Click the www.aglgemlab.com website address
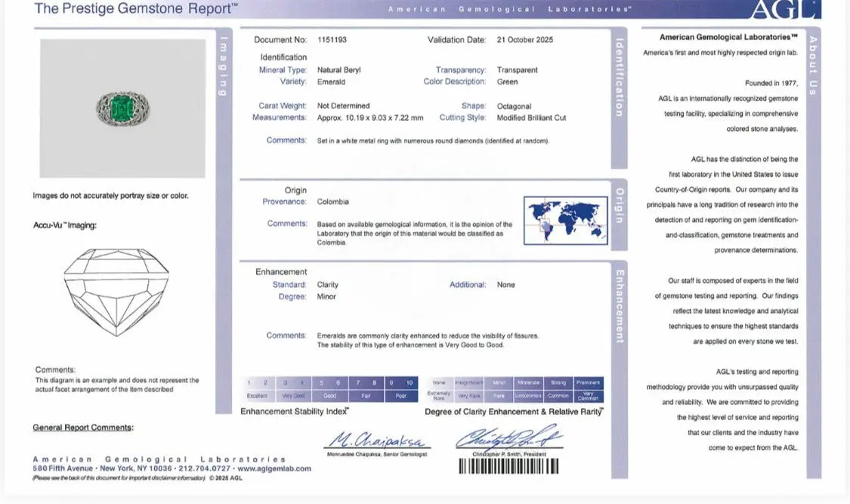Image resolution: width=850 pixels, height=504 pixels. [274, 468]
